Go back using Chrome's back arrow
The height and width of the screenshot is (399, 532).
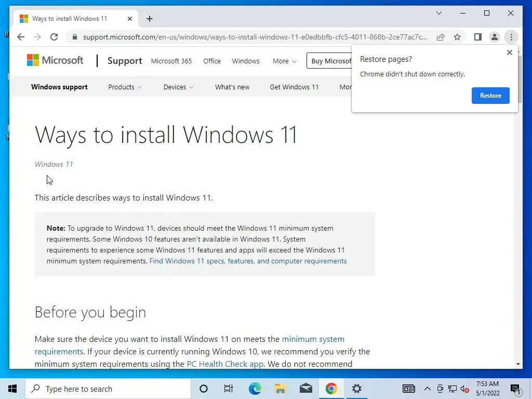point(21,37)
